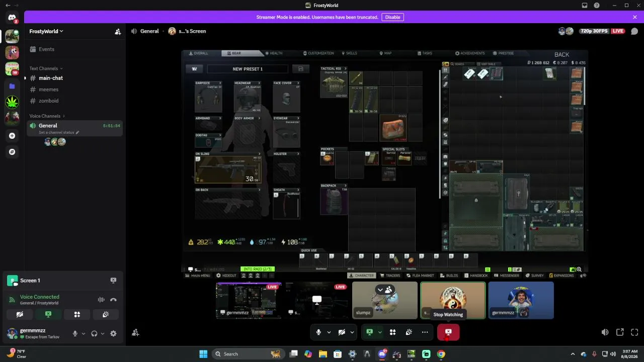Toggle screen sharing in the call controls
This screenshot has width=644, height=362.
[369, 332]
